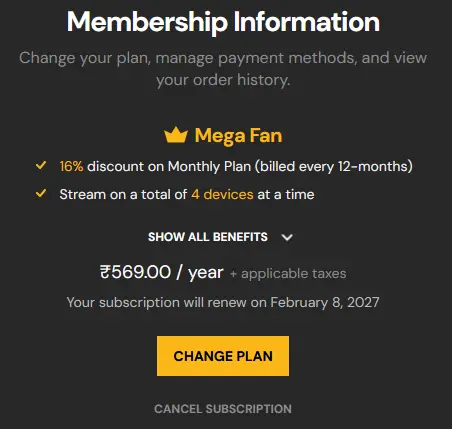Click the Mega Fan plan name
Viewport: 452px width, 429px height.
point(238,136)
